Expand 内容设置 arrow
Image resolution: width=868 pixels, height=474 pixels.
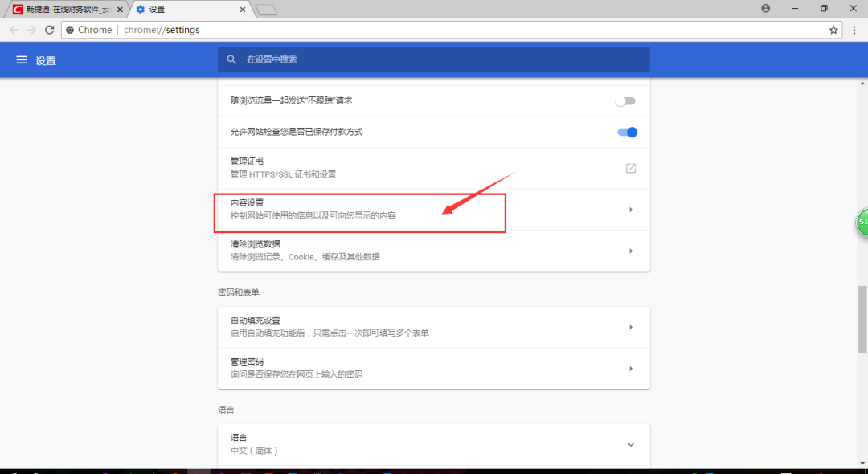pyautogui.click(x=631, y=210)
